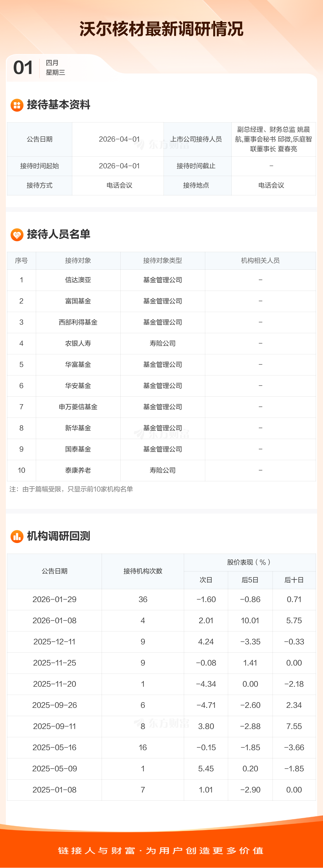This screenshot has height=868, width=323.
Task: Click the large 01 date badge
Action: (23, 68)
